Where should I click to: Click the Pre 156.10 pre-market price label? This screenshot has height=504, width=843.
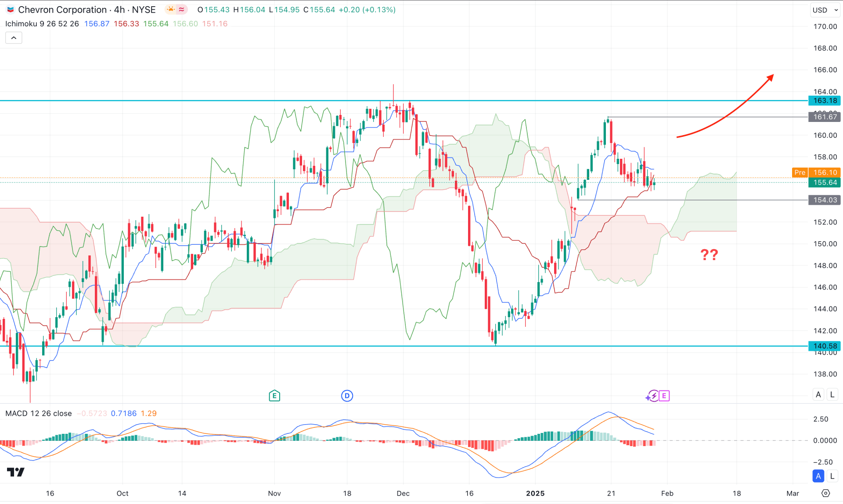[816, 172]
